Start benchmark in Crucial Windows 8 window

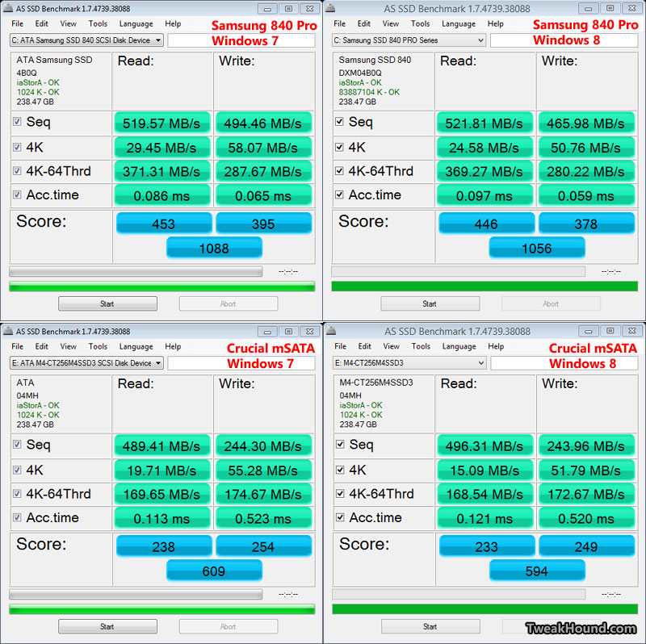(430, 627)
